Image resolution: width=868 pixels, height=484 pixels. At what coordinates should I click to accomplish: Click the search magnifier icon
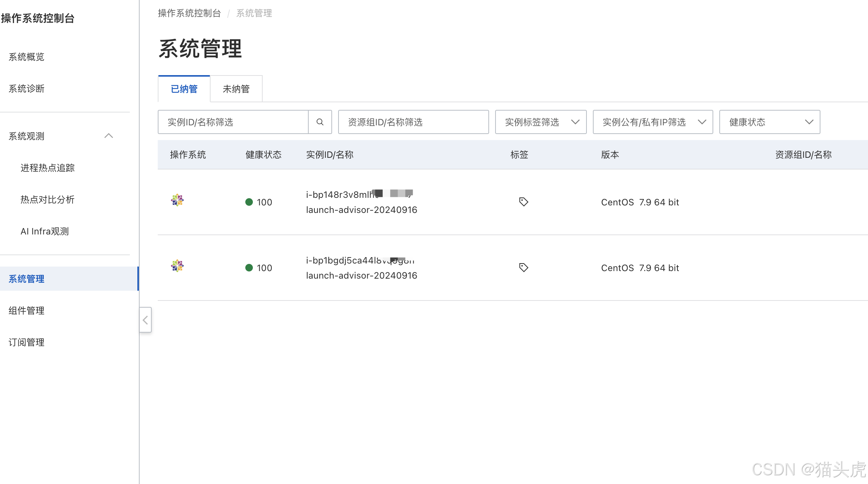coord(320,122)
